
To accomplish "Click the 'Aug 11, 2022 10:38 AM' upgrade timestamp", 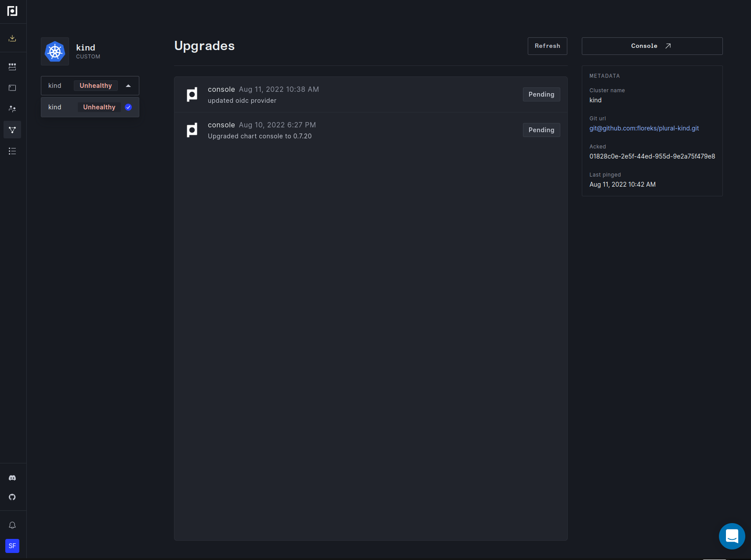I will coord(279,89).
